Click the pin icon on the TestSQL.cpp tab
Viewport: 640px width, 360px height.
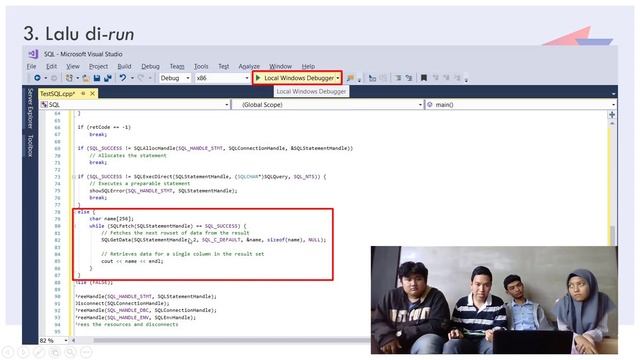(x=83, y=93)
